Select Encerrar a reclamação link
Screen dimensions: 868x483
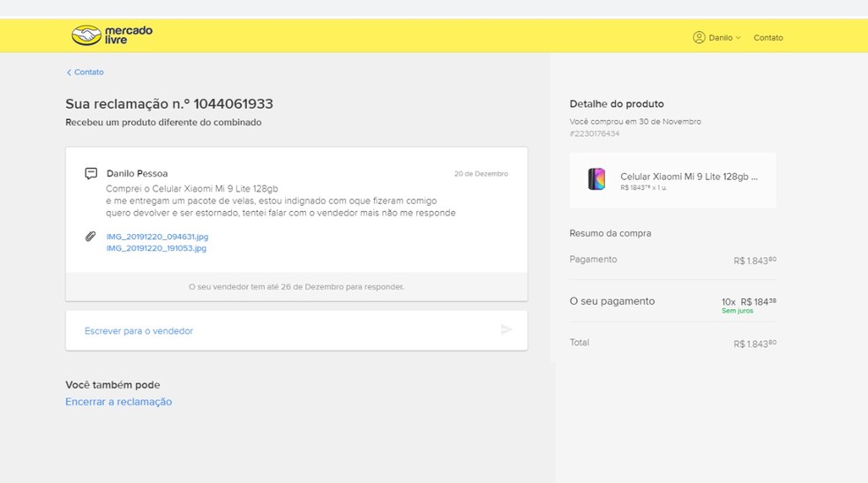tap(118, 402)
